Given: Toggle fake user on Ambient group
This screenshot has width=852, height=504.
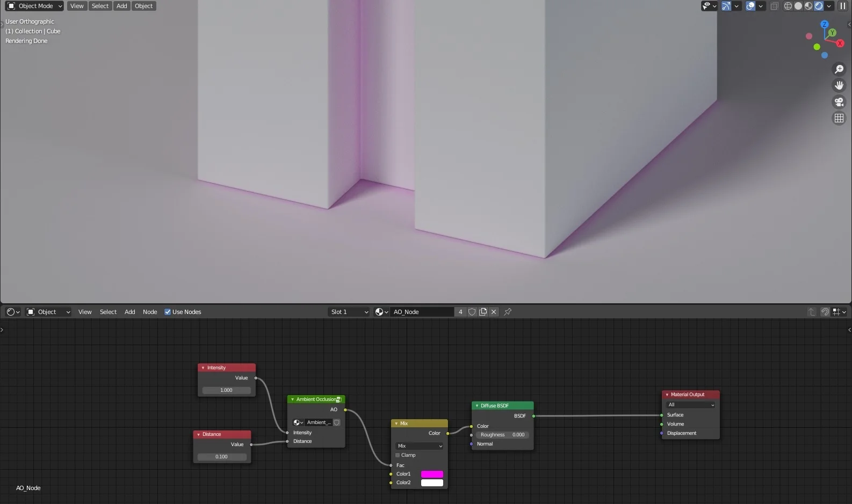Looking at the screenshot, I should [x=337, y=422].
